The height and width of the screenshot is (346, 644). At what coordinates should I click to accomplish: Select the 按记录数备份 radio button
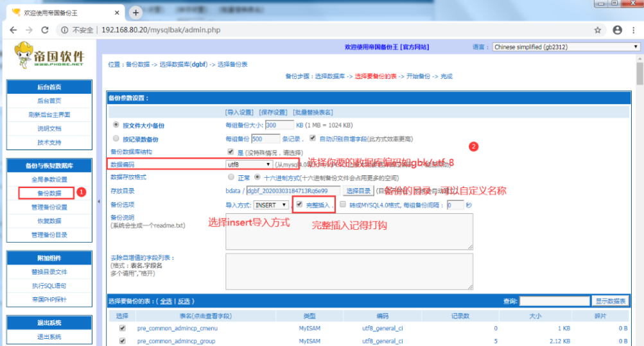click(x=116, y=139)
